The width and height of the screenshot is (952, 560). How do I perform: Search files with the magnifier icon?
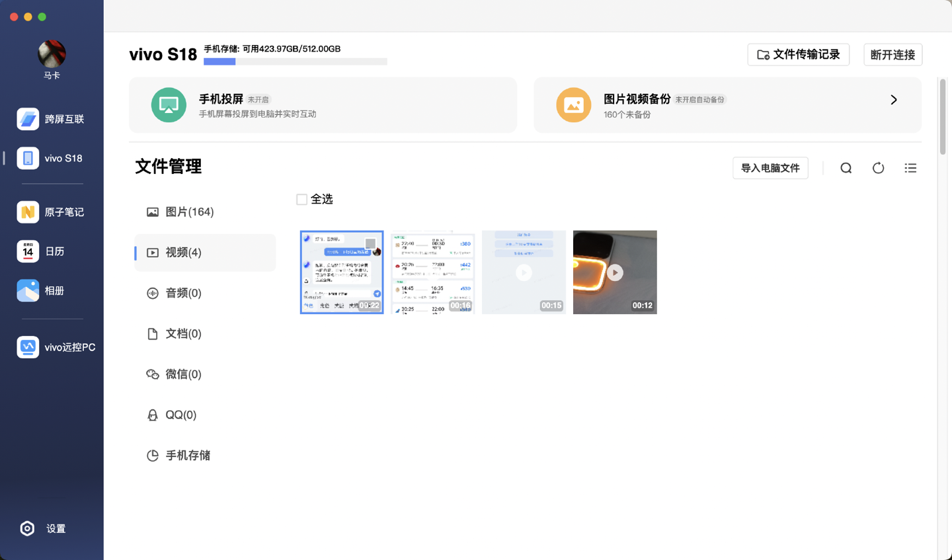point(846,168)
